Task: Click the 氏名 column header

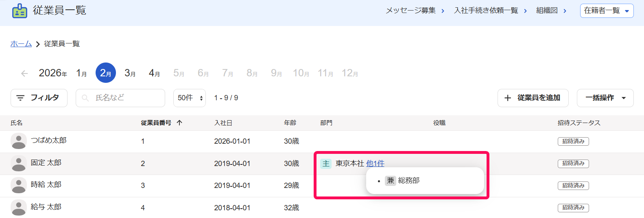Action: coord(17,123)
